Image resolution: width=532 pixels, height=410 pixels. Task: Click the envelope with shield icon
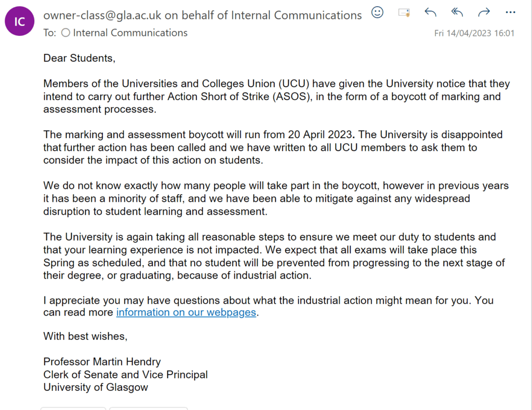pyautogui.click(x=404, y=13)
